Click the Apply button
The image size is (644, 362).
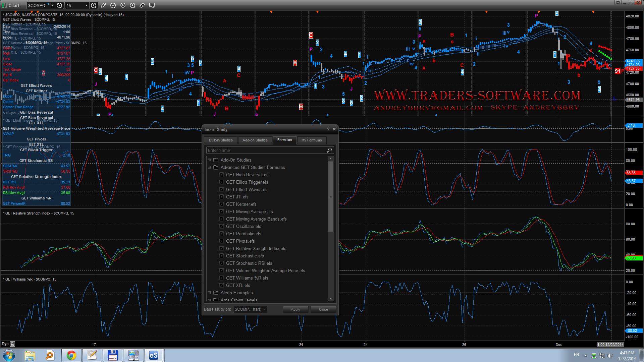click(295, 309)
